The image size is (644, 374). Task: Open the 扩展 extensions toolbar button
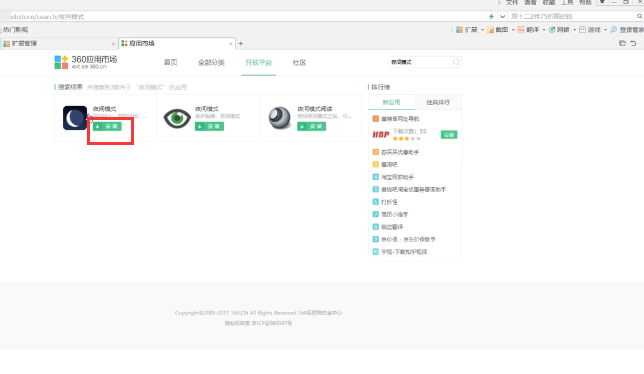coord(467,30)
